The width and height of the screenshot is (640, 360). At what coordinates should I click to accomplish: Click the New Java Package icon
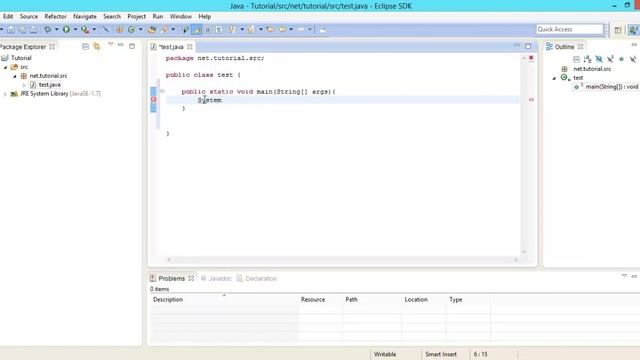[x=120, y=29]
